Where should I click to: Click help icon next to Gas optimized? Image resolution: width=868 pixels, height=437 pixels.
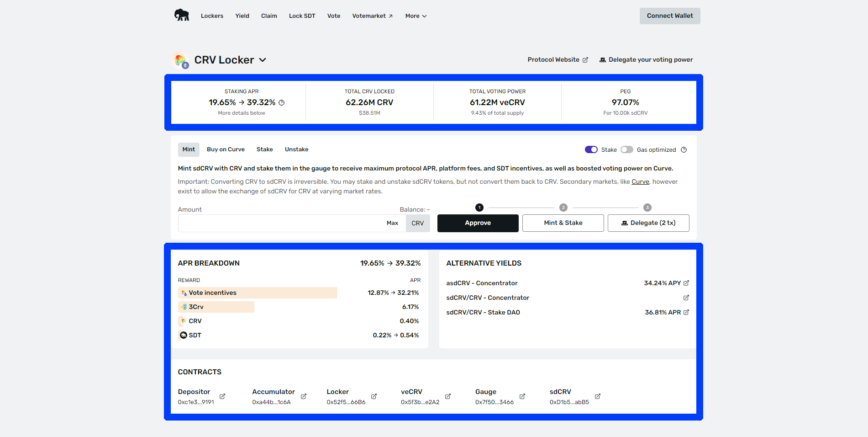684,150
